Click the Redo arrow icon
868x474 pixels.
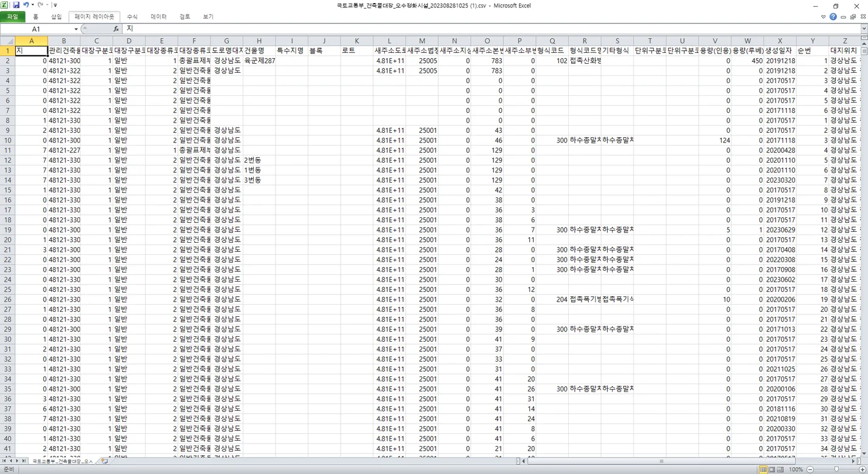click(x=40, y=5)
